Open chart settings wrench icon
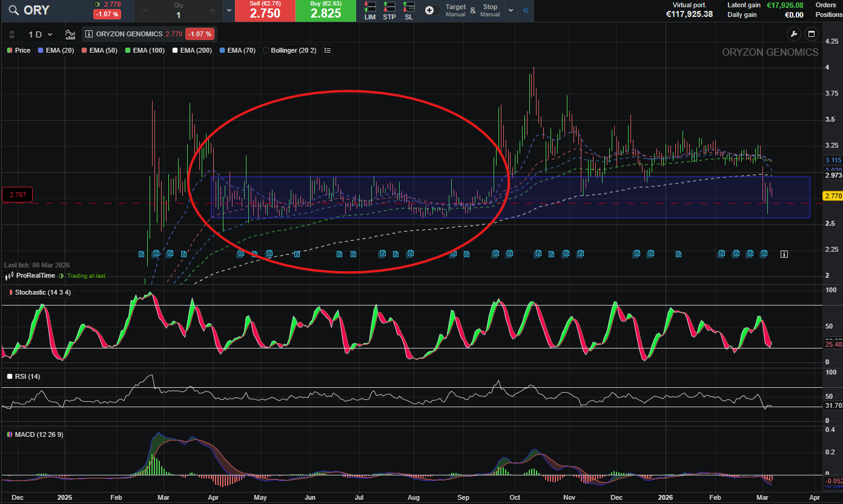 click(x=793, y=34)
